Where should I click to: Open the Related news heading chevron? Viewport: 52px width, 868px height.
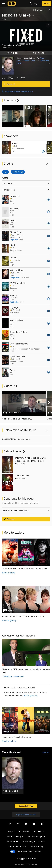[24, 452]
